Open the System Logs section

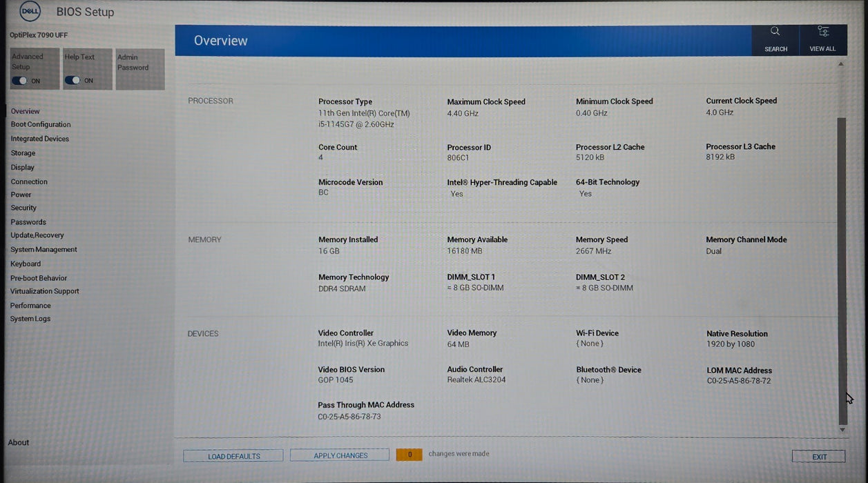coord(30,319)
